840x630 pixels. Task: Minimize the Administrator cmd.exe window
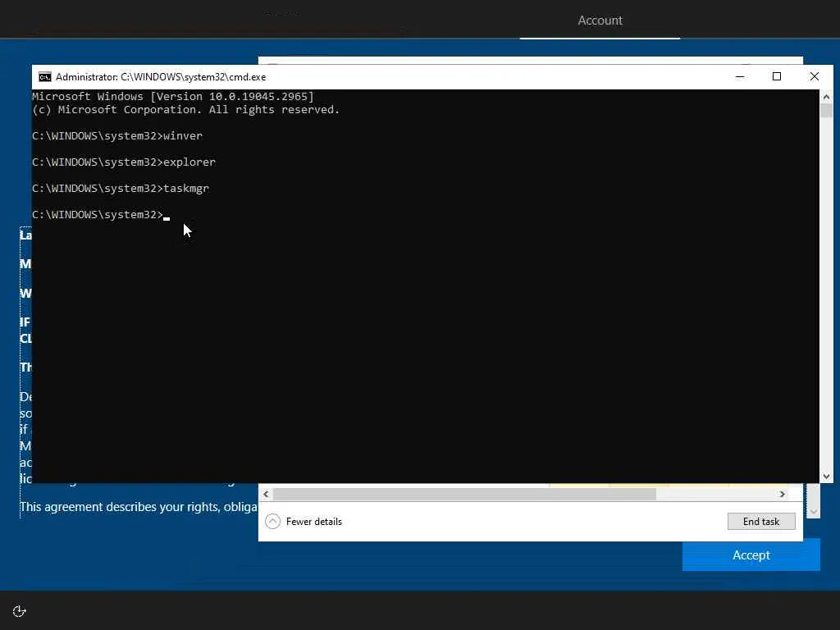pyautogui.click(x=740, y=76)
